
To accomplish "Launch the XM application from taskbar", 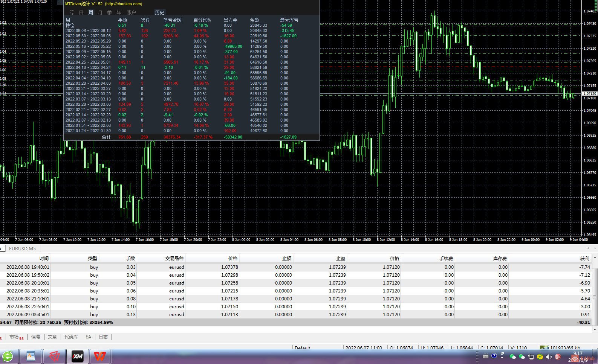I will pyautogui.click(x=78, y=356).
